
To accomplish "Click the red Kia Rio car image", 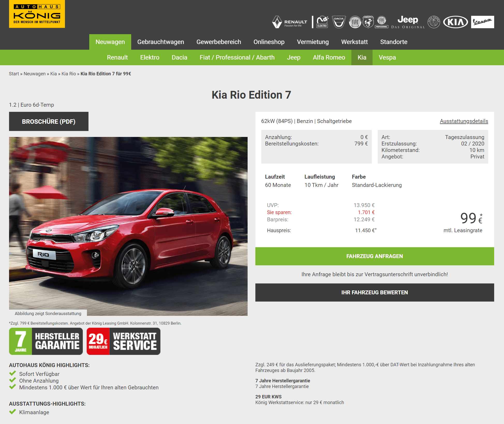I will (128, 226).
